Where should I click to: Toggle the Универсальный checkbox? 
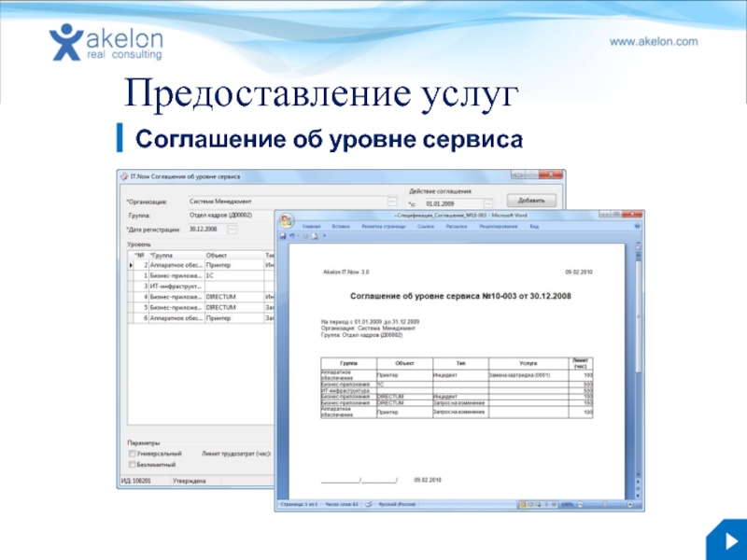(133, 454)
